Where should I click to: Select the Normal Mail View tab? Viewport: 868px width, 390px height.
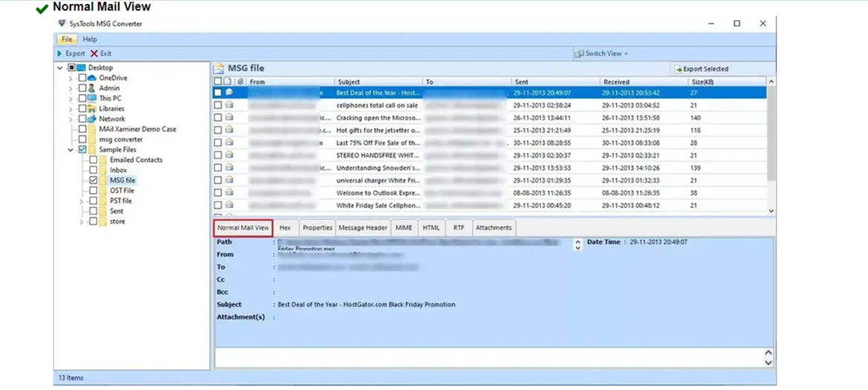coord(243,227)
